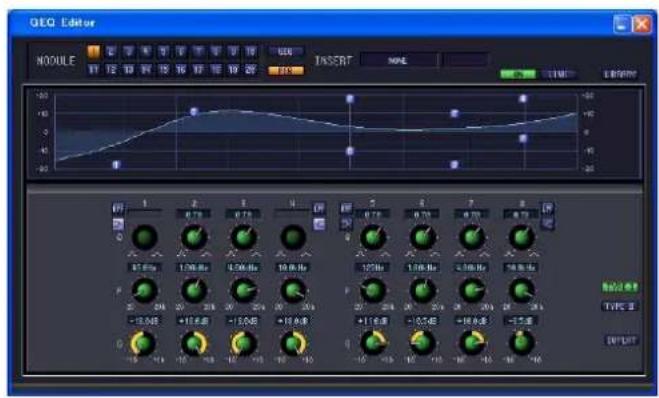659x398 pixels.
Task: Select upper handle on the center vertical line
Action: click(350, 99)
